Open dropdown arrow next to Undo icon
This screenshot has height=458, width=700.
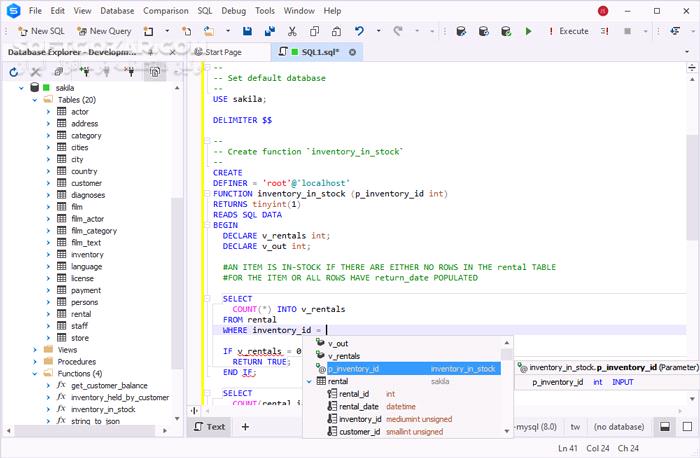(x=379, y=31)
